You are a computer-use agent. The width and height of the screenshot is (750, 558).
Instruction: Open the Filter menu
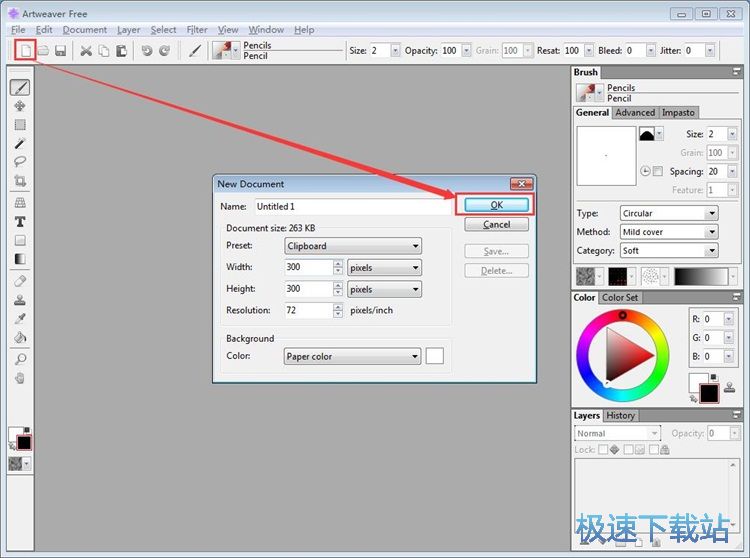[x=197, y=30]
